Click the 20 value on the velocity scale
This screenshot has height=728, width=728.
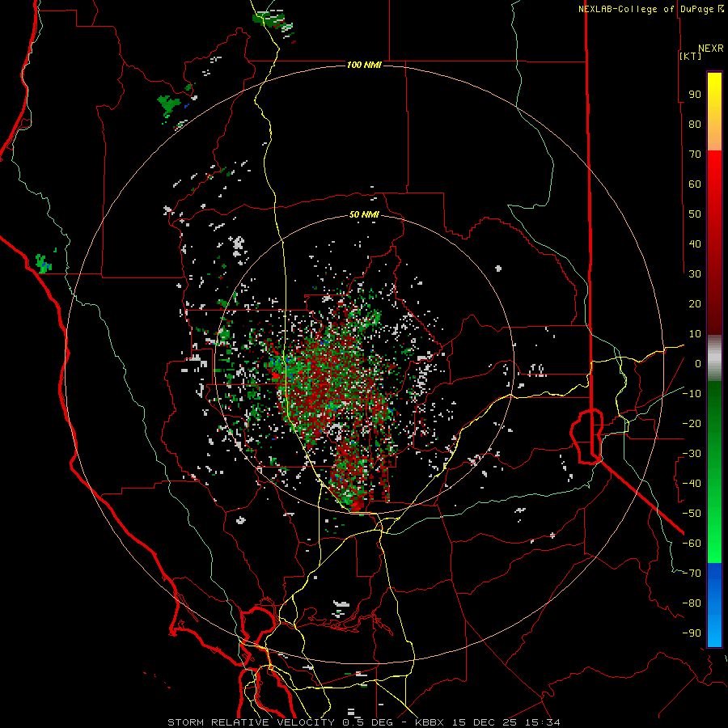(695, 303)
